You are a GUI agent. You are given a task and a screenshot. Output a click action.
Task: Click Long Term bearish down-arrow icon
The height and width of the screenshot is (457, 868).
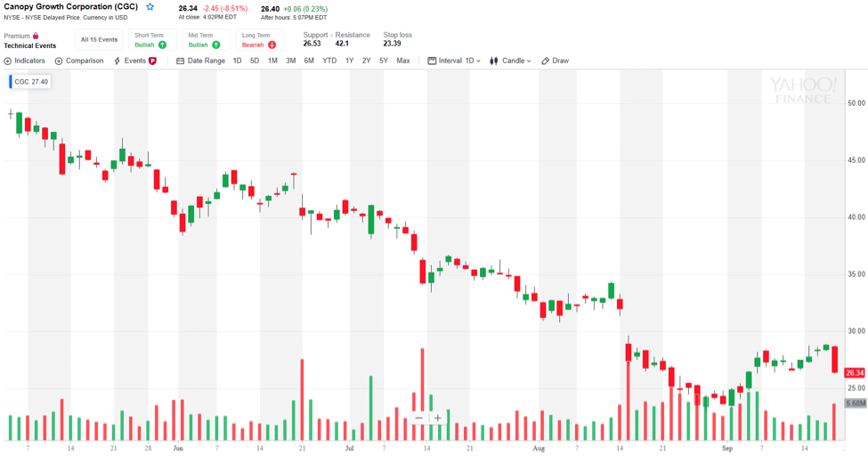point(272,45)
